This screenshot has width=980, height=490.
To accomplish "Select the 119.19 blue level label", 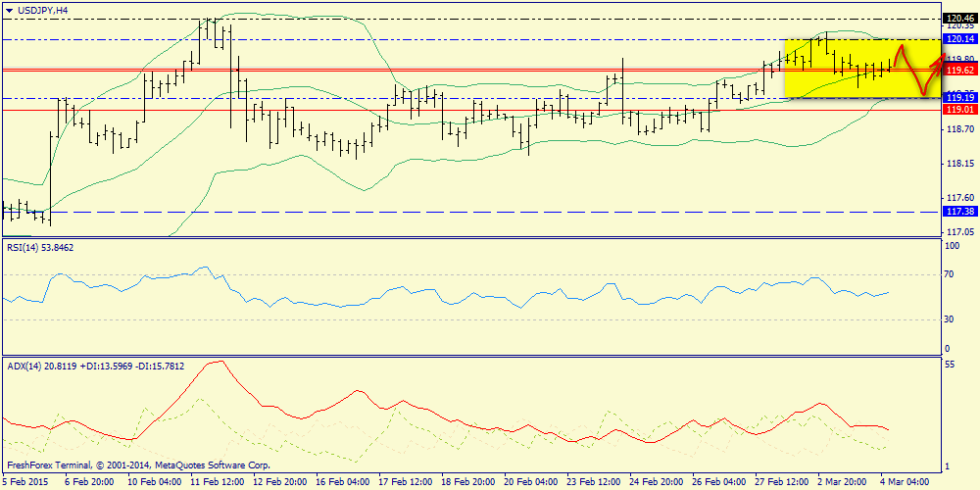I will pyautogui.click(x=958, y=97).
